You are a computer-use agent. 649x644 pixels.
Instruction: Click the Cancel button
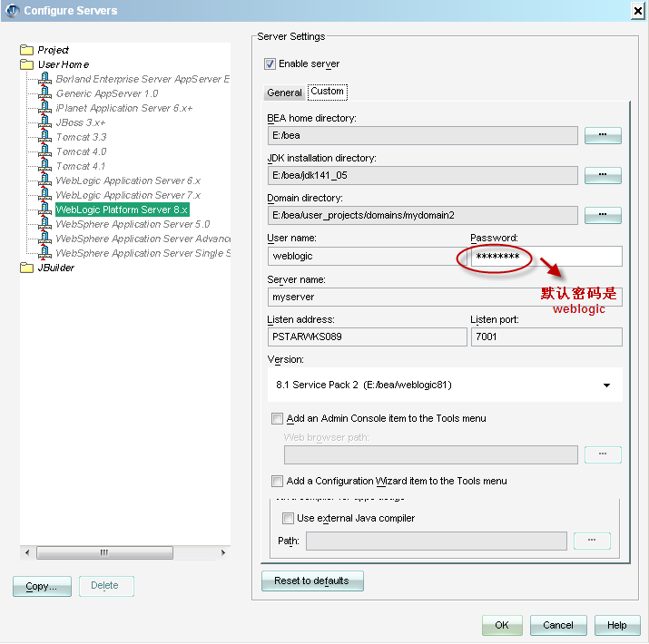click(558, 625)
